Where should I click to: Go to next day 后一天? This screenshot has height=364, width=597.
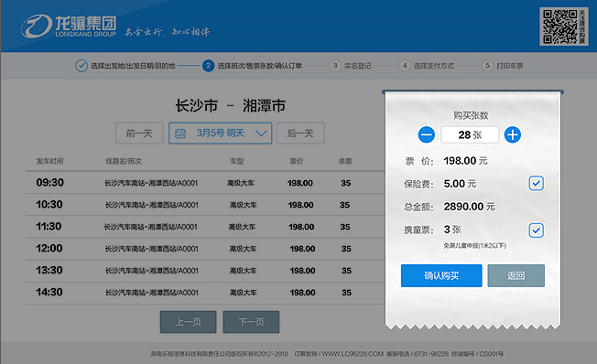click(x=300, y=134)
